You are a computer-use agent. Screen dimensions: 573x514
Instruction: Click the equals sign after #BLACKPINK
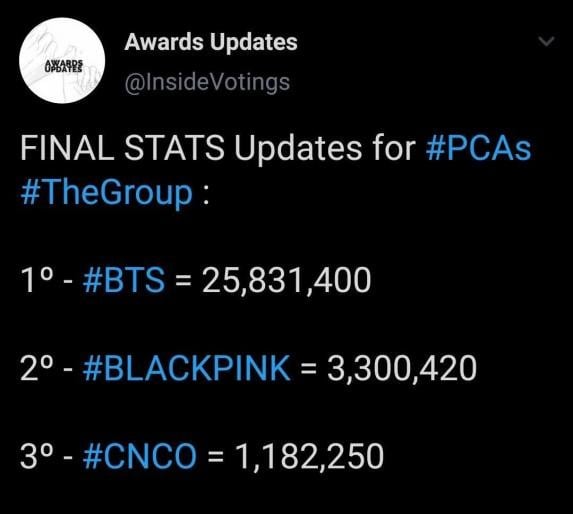[x=309, y=370]
